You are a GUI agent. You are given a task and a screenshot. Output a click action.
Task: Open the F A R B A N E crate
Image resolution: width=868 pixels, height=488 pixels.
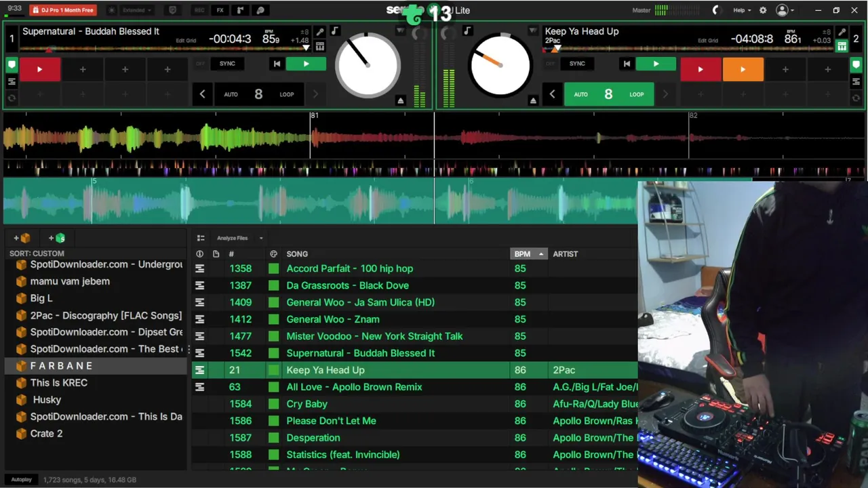pos(95,366)
